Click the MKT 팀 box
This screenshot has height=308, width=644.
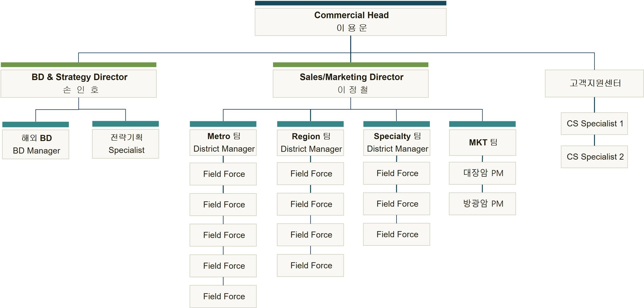click(x=482, y=143)
